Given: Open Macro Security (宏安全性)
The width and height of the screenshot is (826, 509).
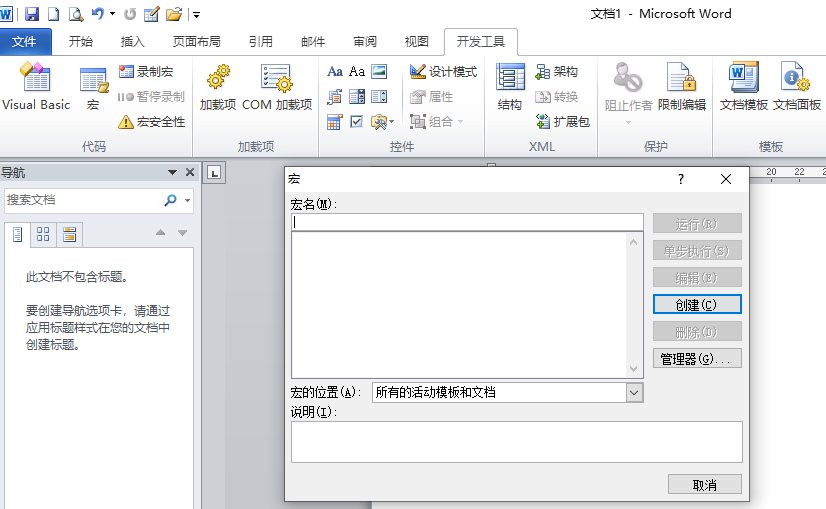Looking at the screenshot, I should click(152, 122).
